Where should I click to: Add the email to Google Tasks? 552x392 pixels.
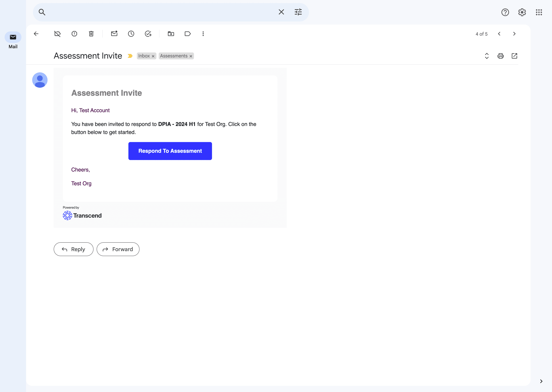pos(148,34)
